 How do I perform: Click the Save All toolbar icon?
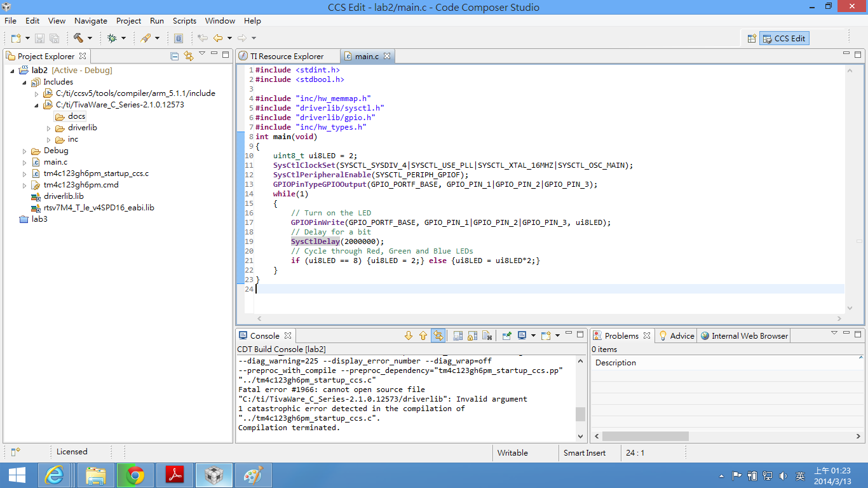(x=55, y=38)
